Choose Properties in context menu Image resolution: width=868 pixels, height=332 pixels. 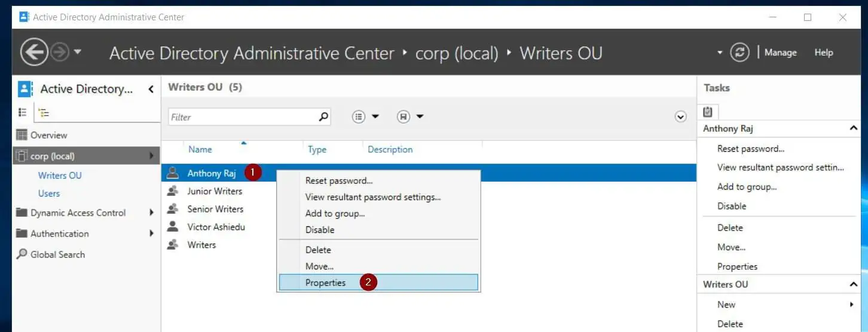(x=378, y=282)
